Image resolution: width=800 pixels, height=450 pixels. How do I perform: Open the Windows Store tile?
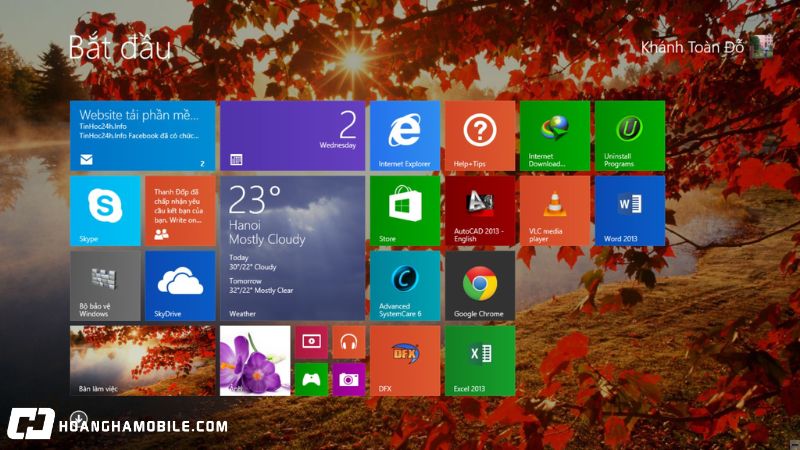coord(404,211)
